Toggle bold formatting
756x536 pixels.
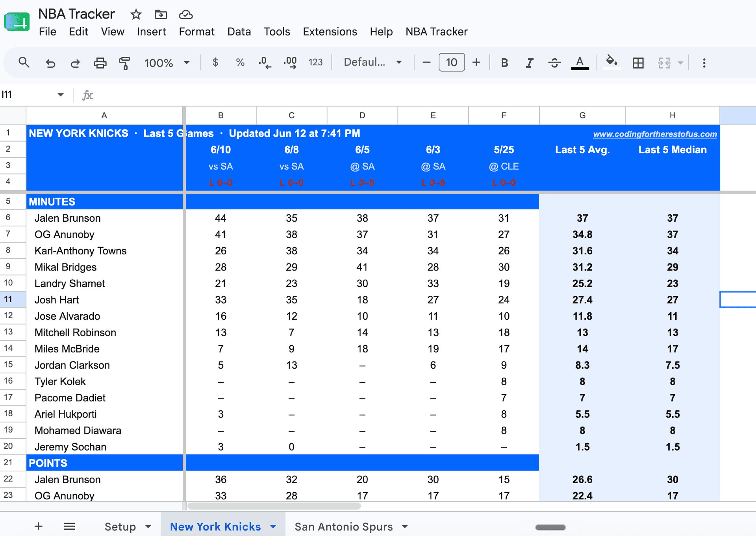tap(504, 63)
